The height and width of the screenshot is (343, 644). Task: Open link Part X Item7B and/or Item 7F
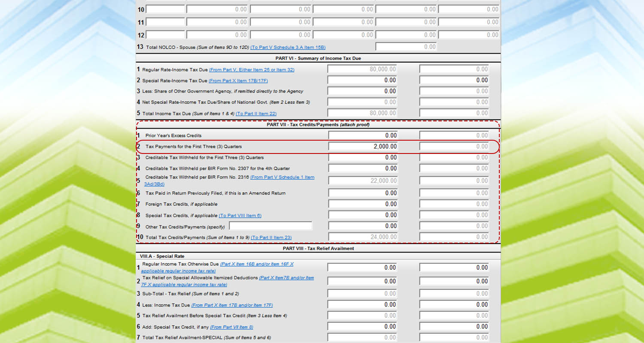228,281
